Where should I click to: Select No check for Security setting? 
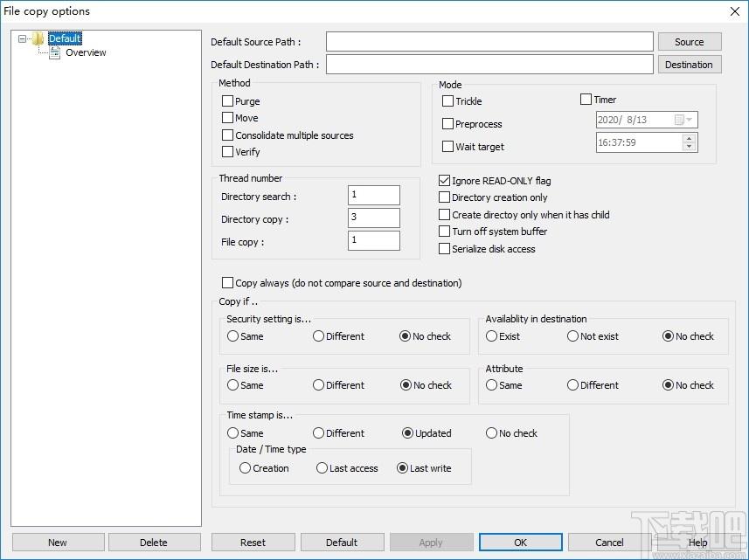[405, 336]
